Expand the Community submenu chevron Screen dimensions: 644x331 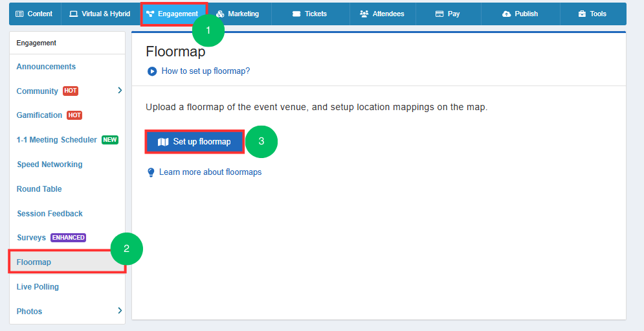click(120, 90)
